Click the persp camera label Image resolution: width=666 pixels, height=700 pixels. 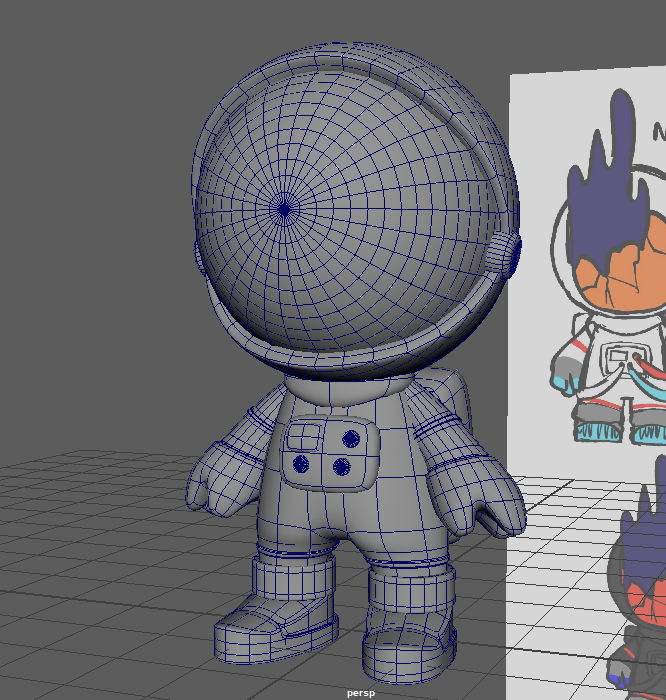pos(361,693)
